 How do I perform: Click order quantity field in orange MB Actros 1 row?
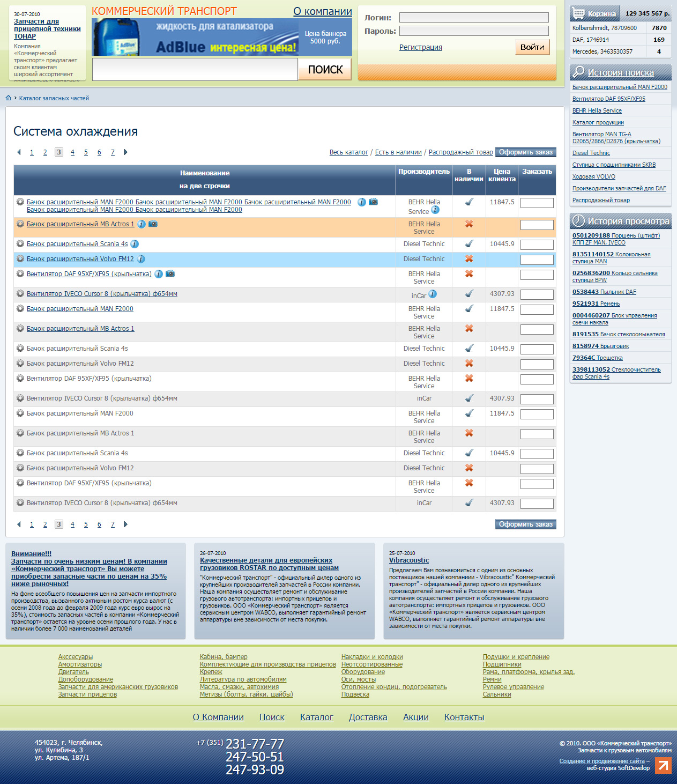pos(537,225)
